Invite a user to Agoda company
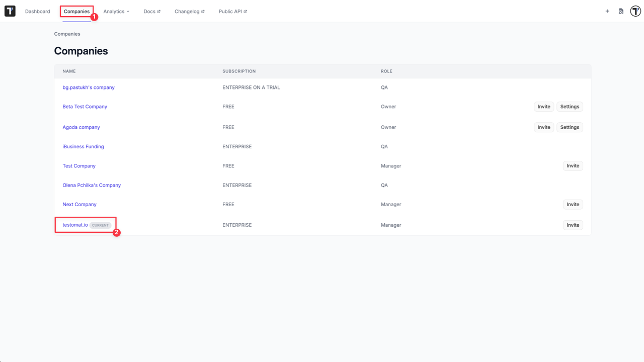Screen dimensions: 644x362 click(543, 127)
